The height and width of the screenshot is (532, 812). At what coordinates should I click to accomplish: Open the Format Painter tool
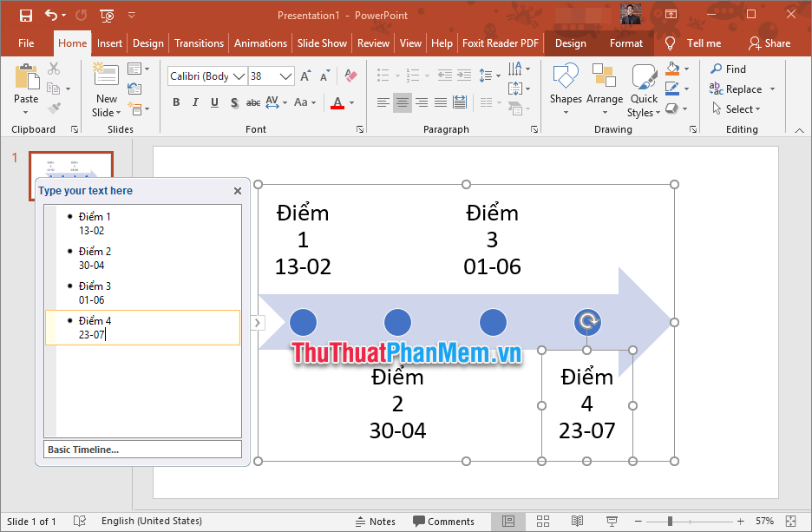pyautogui.click(x=53, y=108)
